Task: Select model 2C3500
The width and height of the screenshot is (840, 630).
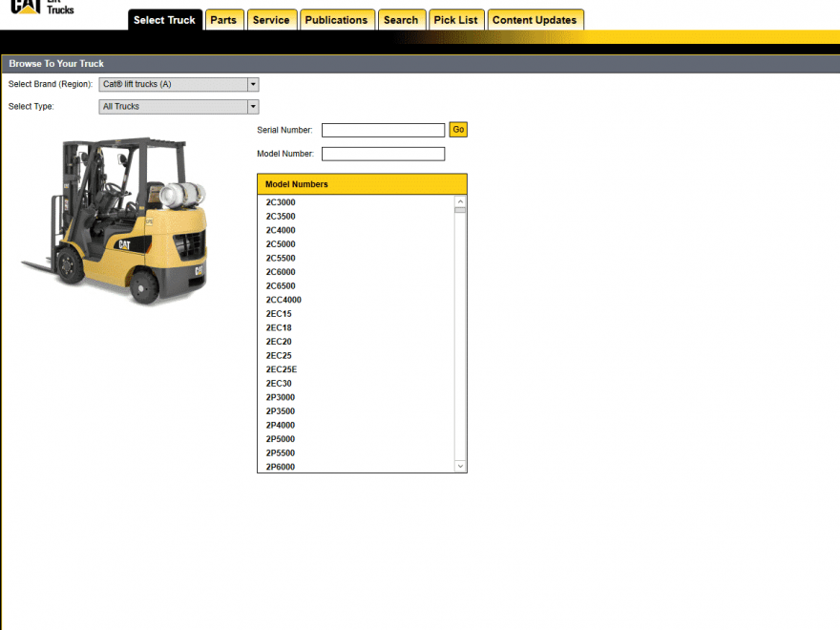Action: tap(281, 217)
